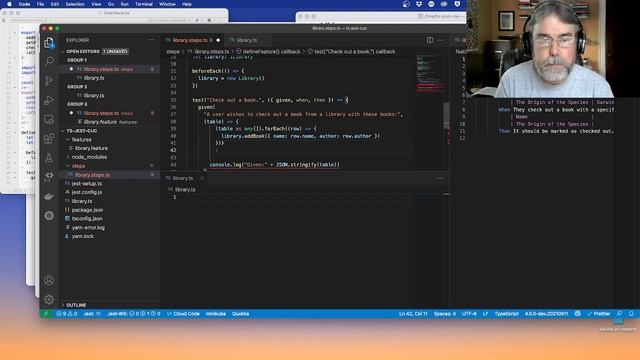The width and height of the screenshot is (640, 360).
Task: Open lower editor group More Actions ellipsis
Action: pyautogui.click(x=440, y=178)
